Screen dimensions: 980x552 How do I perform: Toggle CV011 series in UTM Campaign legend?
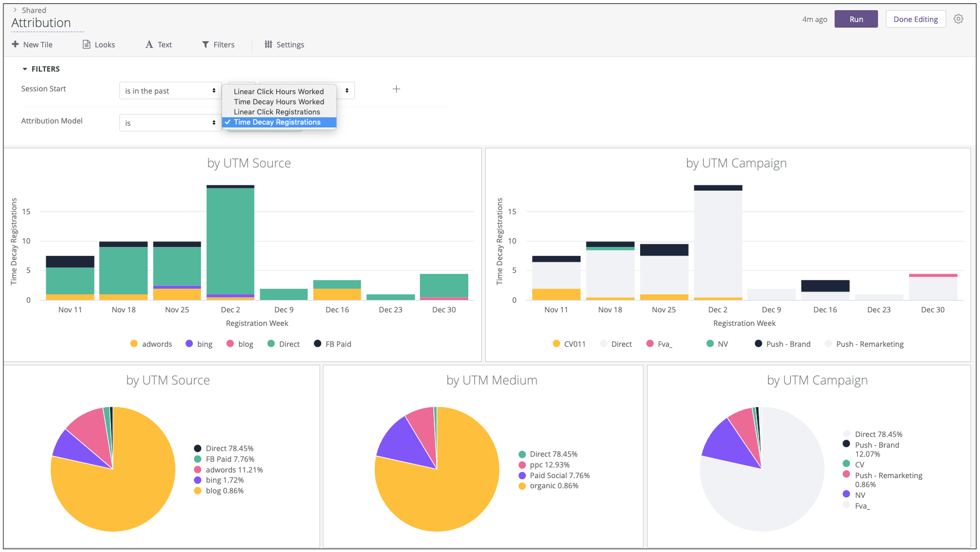click(x=569, y=344)
